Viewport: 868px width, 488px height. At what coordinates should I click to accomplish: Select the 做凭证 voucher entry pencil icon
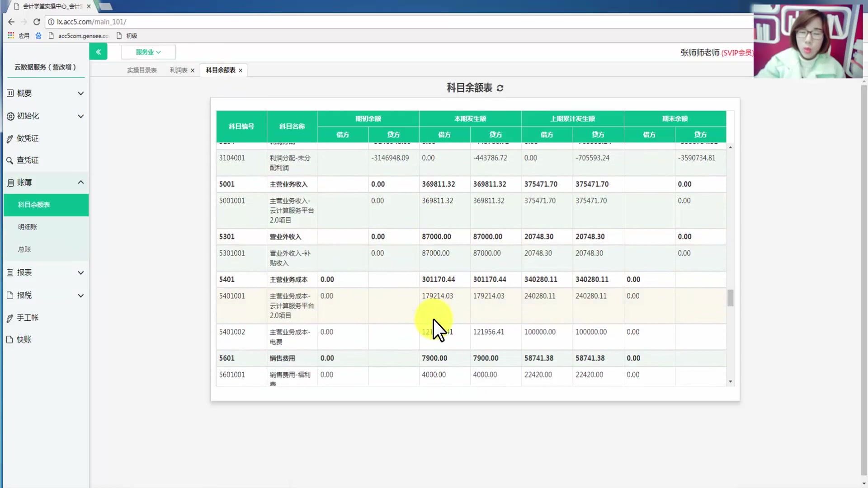click(x=10, y=138)
